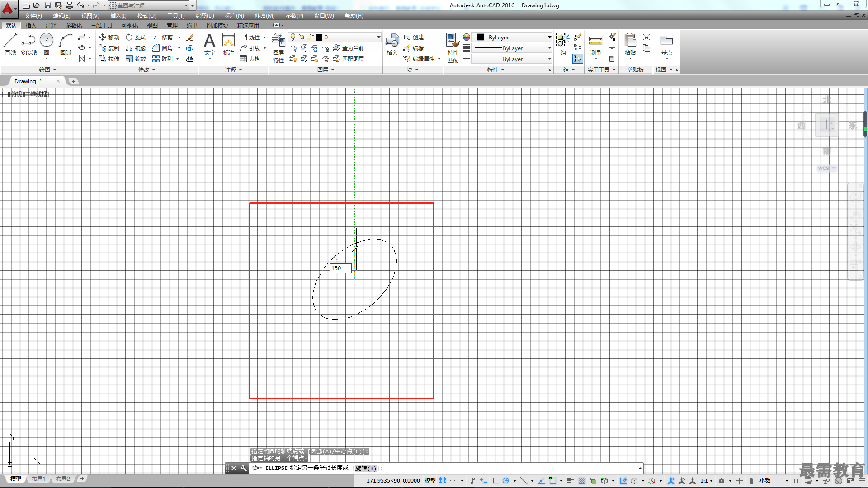Save drawing with quick access save icon

click(x=47, y=5)
